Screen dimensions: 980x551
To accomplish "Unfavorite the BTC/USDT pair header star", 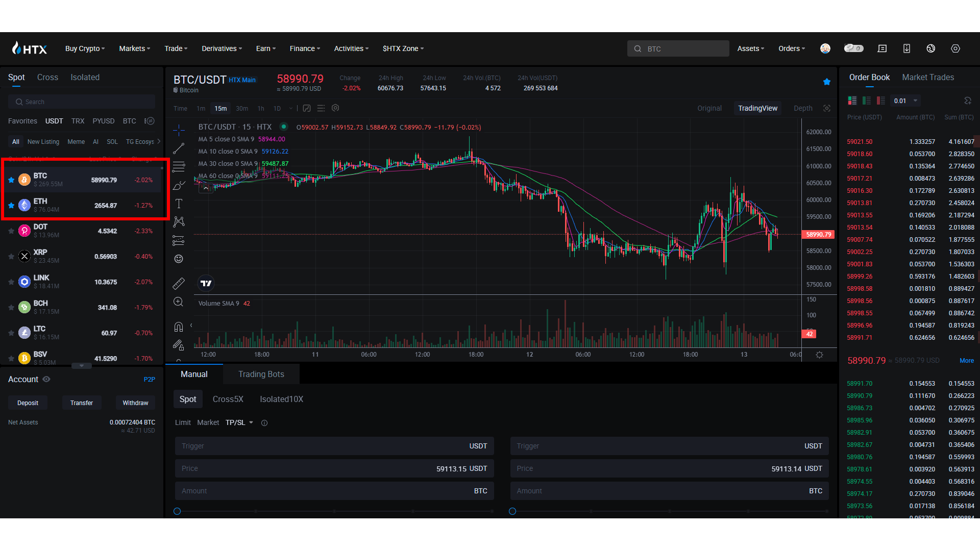I will [827, 82].
